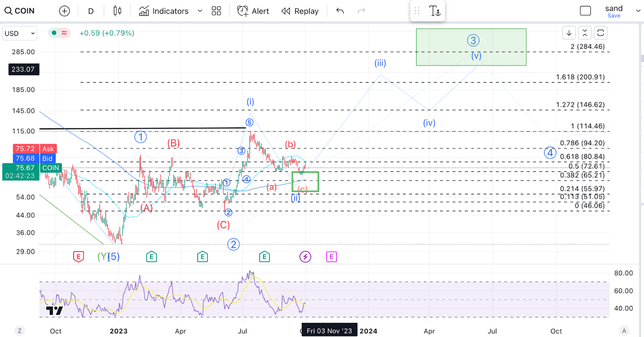The width and height of the screenshot is (644, 337).
Task: Select the 1.618 (200.91) Fibonacci level label
Action: tap(580, 77)
